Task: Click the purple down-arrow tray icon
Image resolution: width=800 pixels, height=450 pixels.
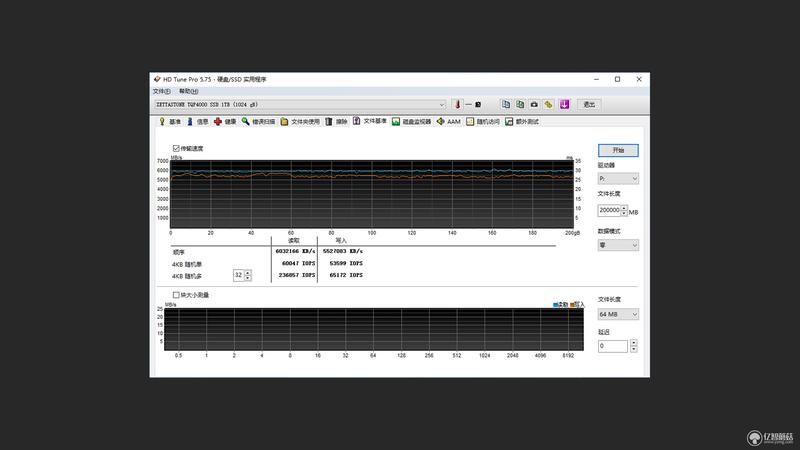Action: click(564, 105)
